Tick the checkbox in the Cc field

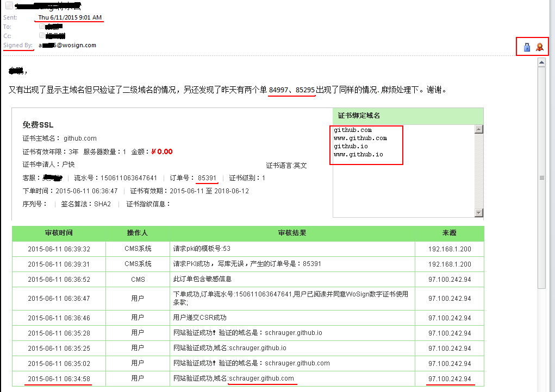point(42,35)
